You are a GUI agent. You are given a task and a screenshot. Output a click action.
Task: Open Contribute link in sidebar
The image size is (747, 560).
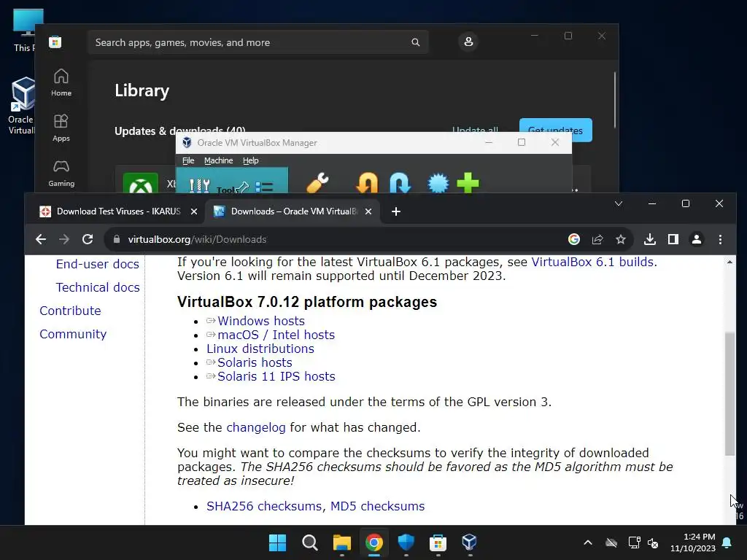[x=71, y=311]
